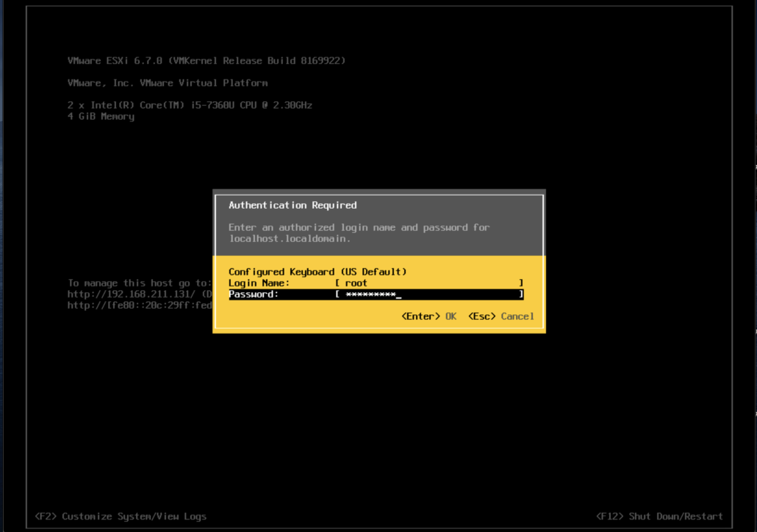This screenshot has height=532, width=757.
Task: Select Cancel to dismiss the authentication dialog
Action: point(517,316)
